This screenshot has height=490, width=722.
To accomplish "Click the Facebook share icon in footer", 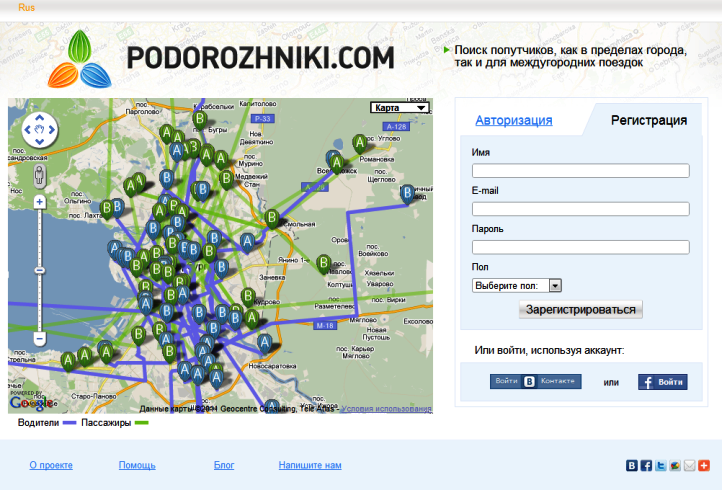I will tap(647, 466).
